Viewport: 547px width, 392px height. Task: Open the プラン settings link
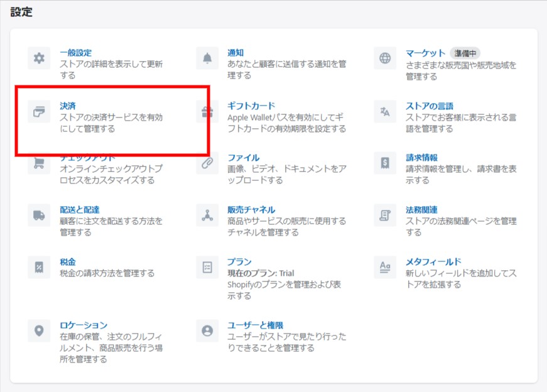coord(239,262)
